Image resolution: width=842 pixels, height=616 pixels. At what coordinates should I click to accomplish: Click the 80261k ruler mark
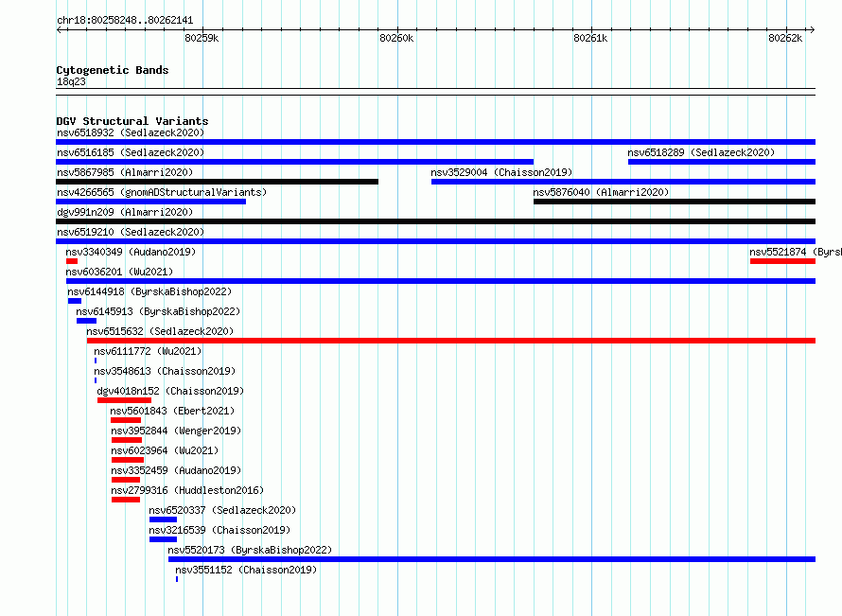[x=590, y=38]
